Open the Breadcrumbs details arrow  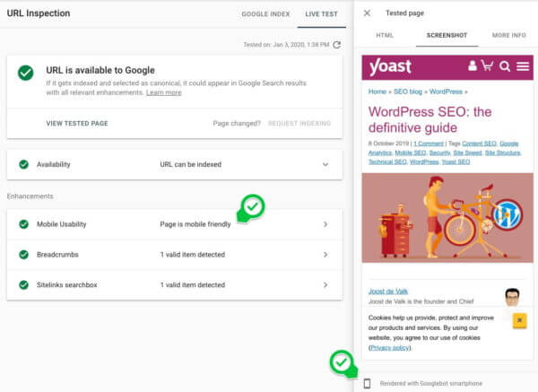click(x=325, y=255)
